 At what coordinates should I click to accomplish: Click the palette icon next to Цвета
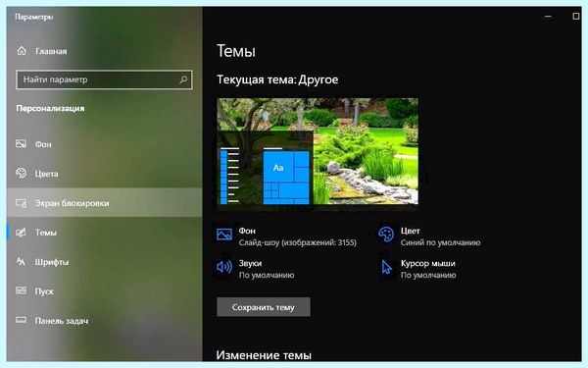[x=22, y=173]
